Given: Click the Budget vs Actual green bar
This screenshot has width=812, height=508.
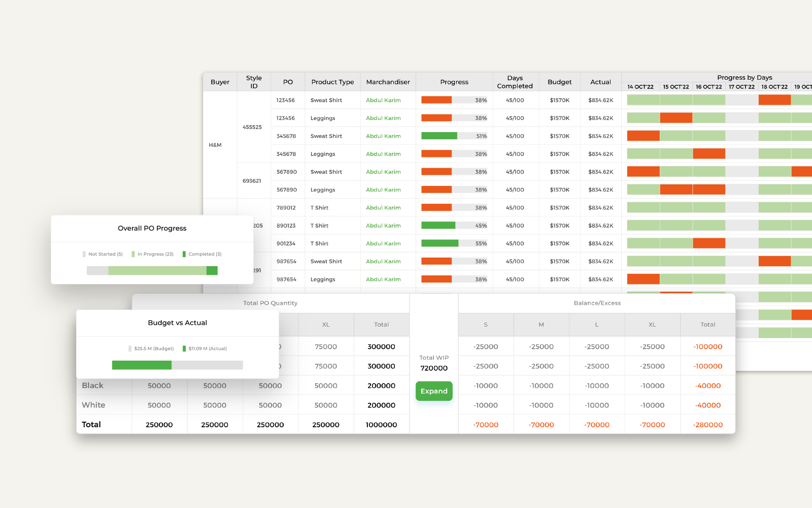Looking at the screenshot, I should (x=142, y=365).
